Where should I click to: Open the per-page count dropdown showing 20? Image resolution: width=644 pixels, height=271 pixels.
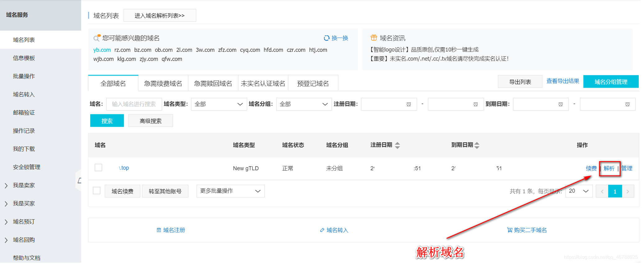[x=579, y=191]
